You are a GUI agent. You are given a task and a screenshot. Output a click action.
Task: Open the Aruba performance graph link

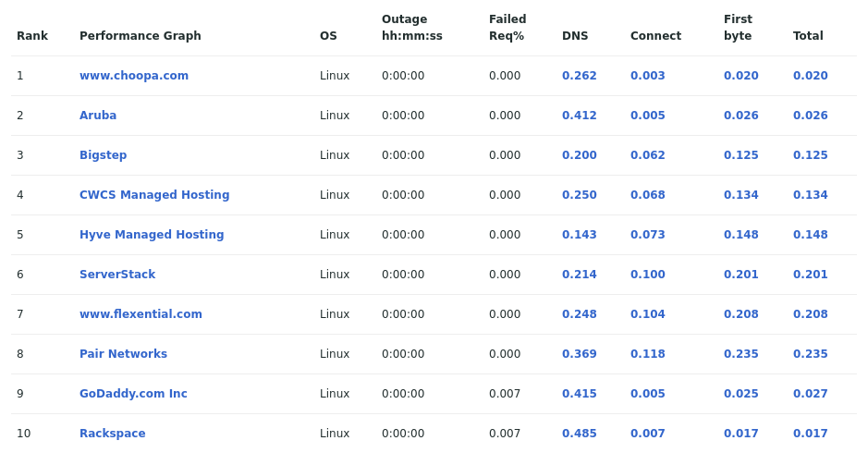point(98,116)
